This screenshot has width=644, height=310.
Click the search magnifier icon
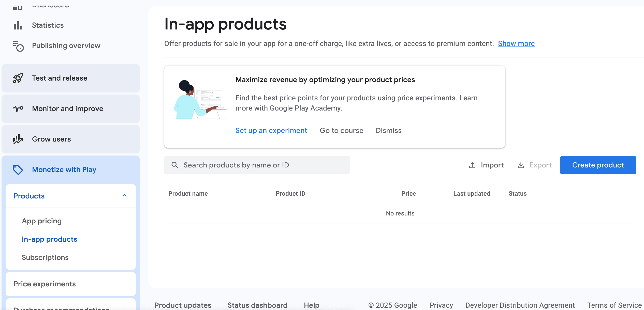tap(175, 165)
